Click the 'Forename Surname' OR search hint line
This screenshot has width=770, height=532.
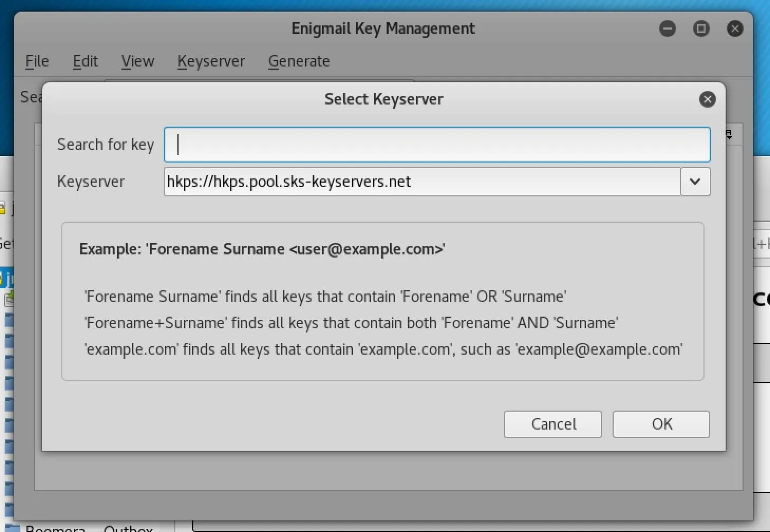tap(325, 297)
